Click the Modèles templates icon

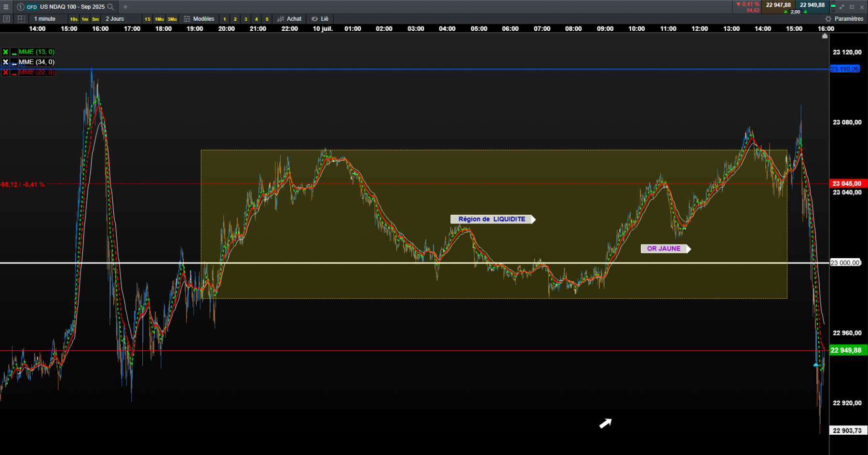click(187, 19)
